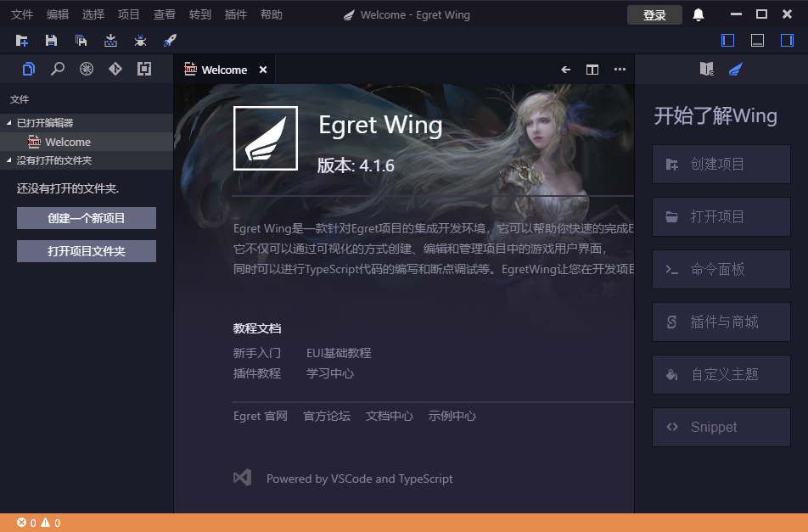
Task: Click 创建项目 in the Wing panel
Action: [721, 165]
